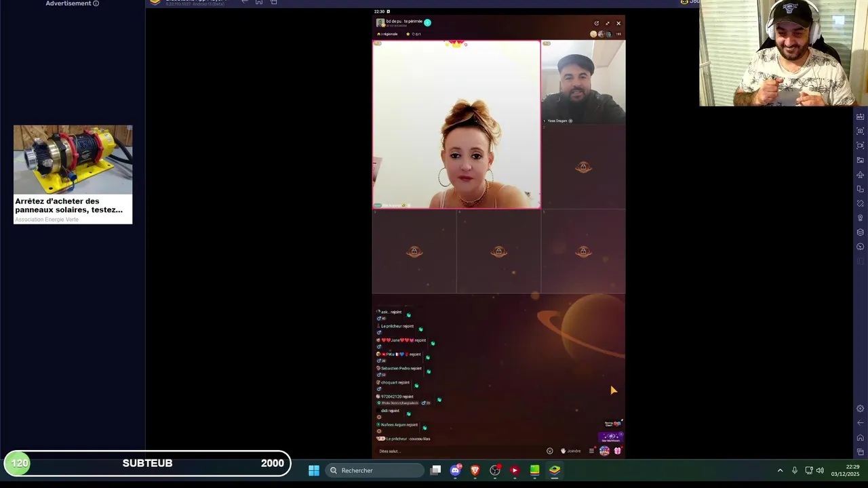868x488 pixels.
Task: Open the régionale ranking tag
Action: click(x=387, y=34)
